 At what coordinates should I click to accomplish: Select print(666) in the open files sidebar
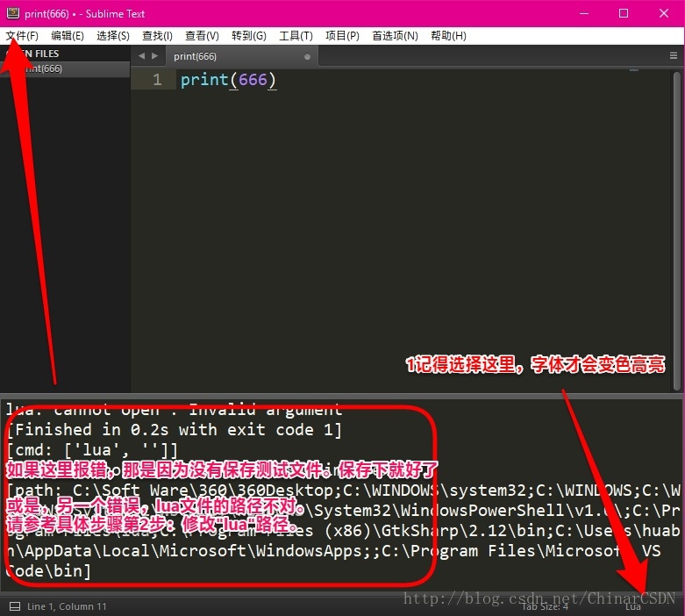(65, 68)
